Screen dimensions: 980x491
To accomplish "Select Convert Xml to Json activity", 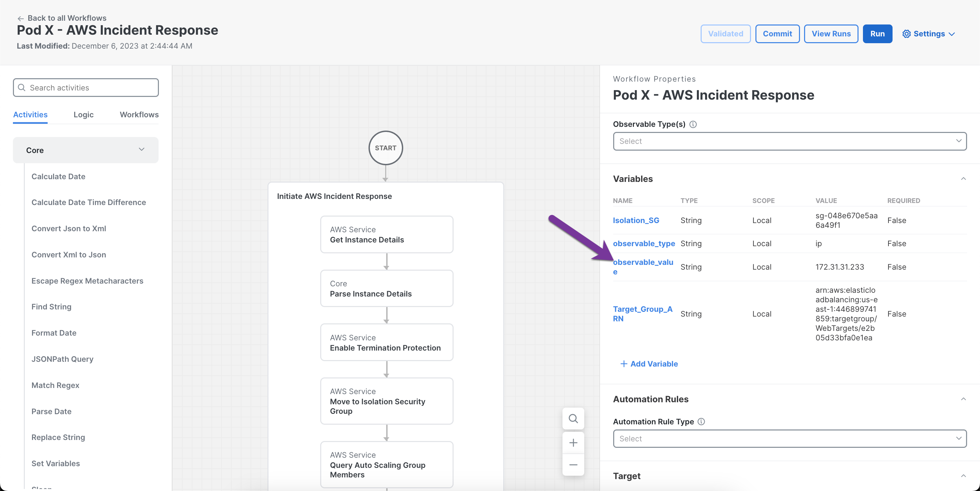I will [x=68, y=255].
